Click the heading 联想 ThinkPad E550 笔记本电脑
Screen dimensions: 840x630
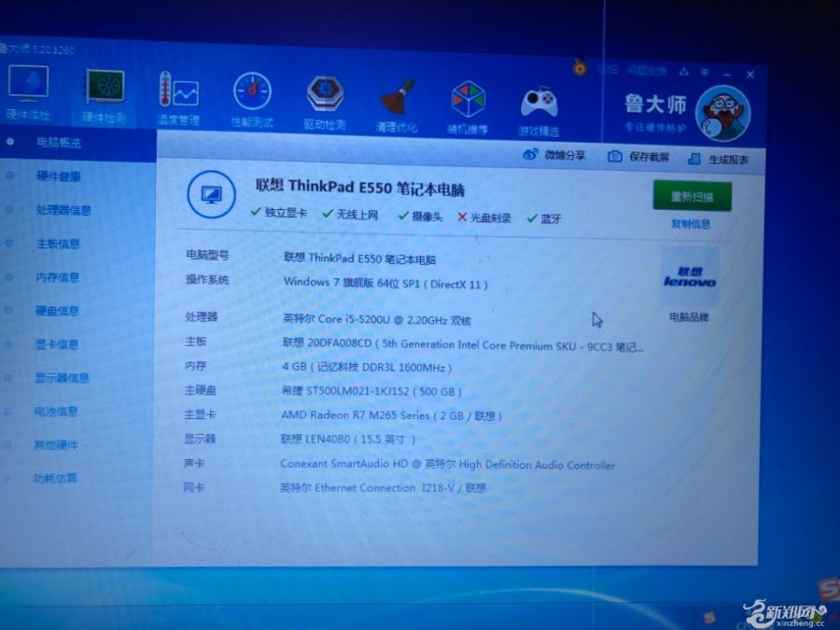click(x=360, y=188)
